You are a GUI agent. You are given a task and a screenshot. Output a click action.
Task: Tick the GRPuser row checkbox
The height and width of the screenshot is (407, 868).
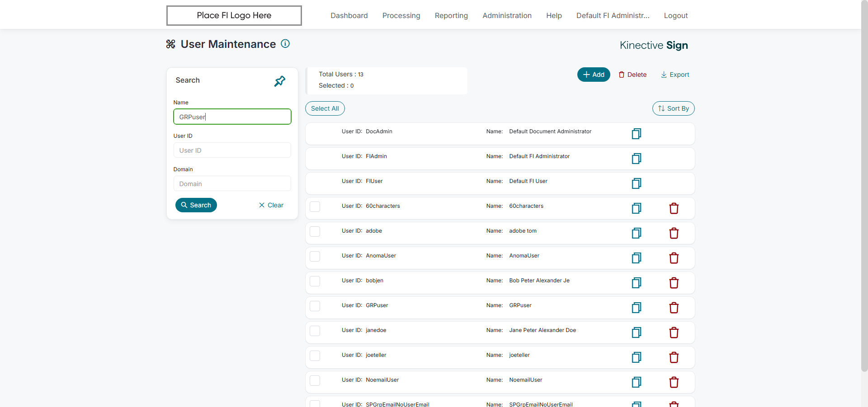pos(315,306)
